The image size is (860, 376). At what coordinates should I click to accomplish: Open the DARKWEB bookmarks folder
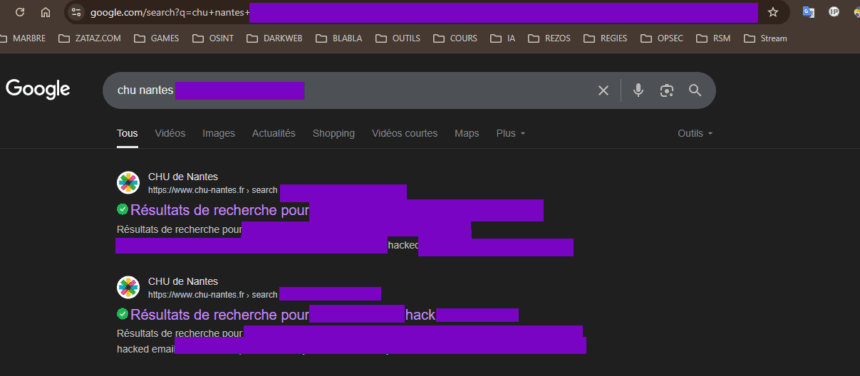coord(274,38)
